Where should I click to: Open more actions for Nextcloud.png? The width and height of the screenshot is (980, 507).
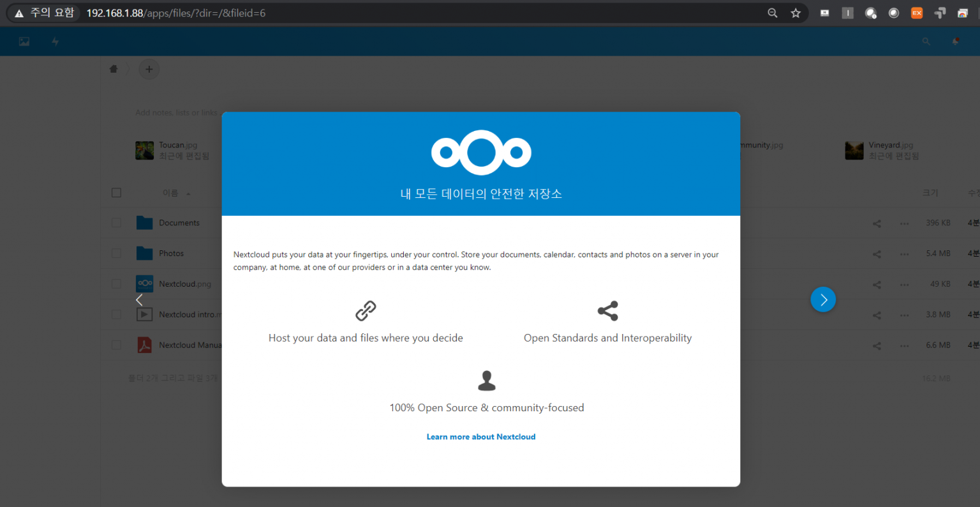click(904, 285)
